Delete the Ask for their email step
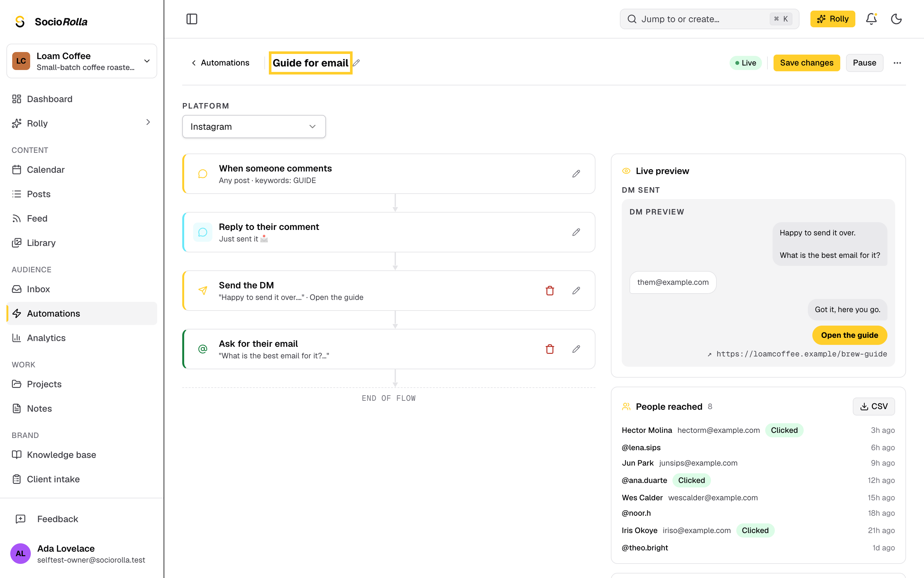The width and height of the screenshot is (924, 578). coord(550,349)
